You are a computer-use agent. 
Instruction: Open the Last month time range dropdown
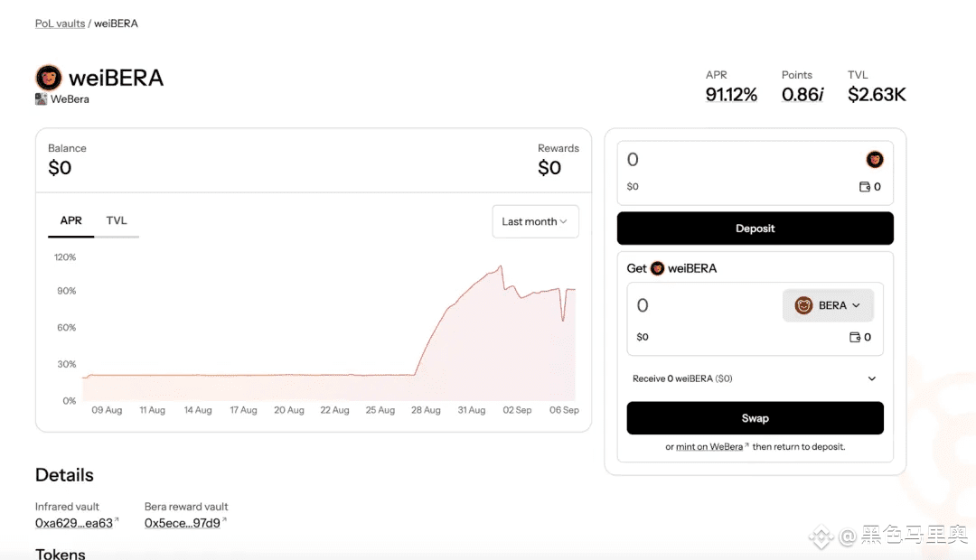[535, 221]
